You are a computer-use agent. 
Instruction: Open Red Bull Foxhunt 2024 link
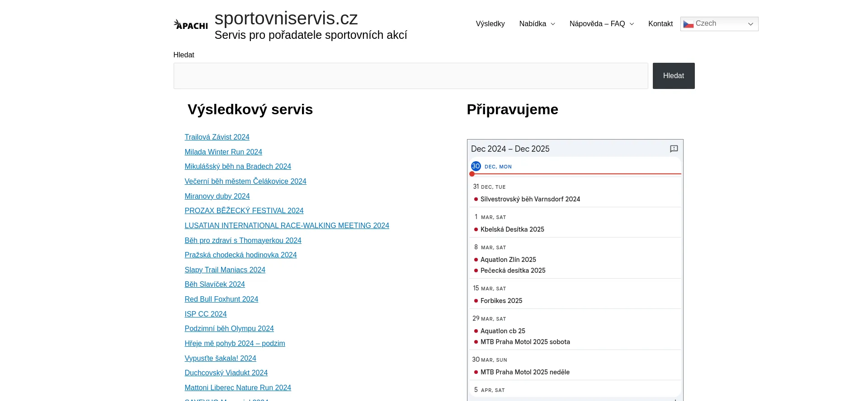click(x=221, y=299)
